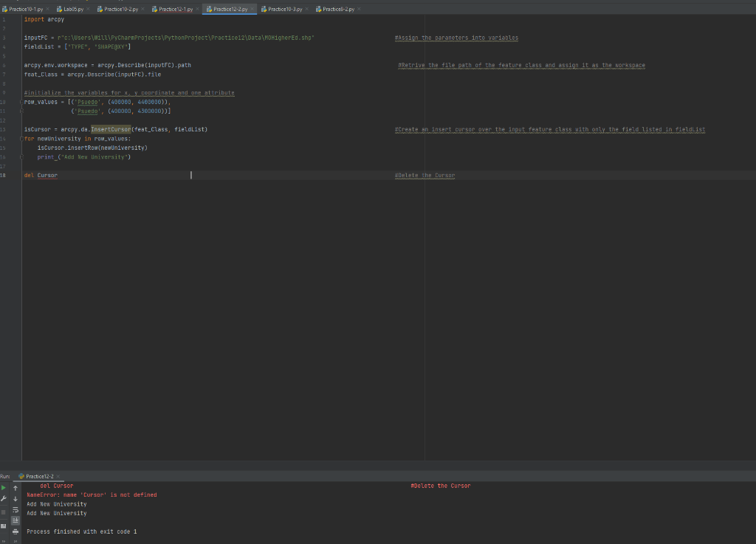Close the Practice12-2 run tab

[58, 477]
